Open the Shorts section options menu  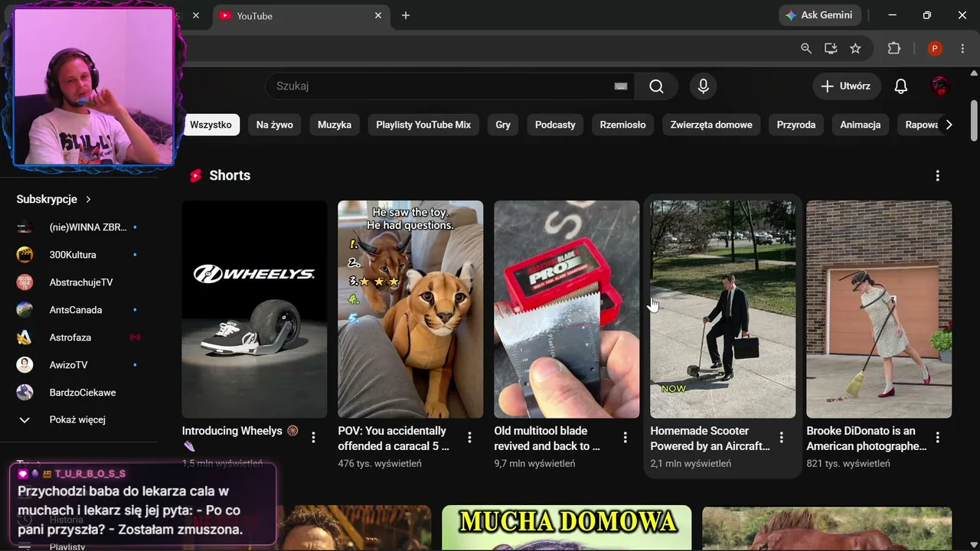click(937, 175)
